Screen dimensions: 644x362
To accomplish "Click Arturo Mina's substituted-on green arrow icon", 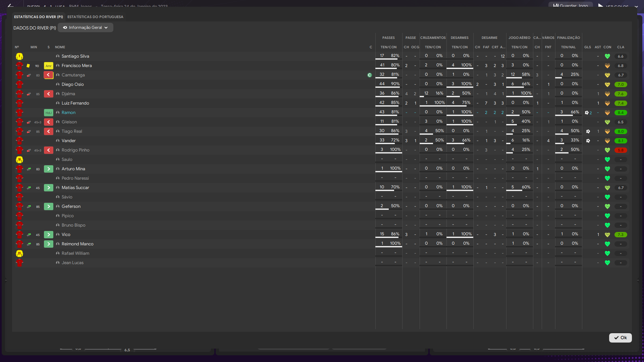I will click(x=49, y=169).
